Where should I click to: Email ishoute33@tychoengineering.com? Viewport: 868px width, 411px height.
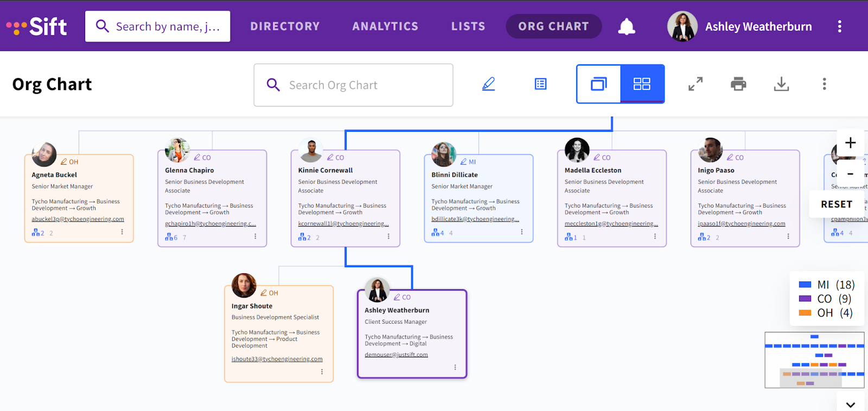click(277, 359)
